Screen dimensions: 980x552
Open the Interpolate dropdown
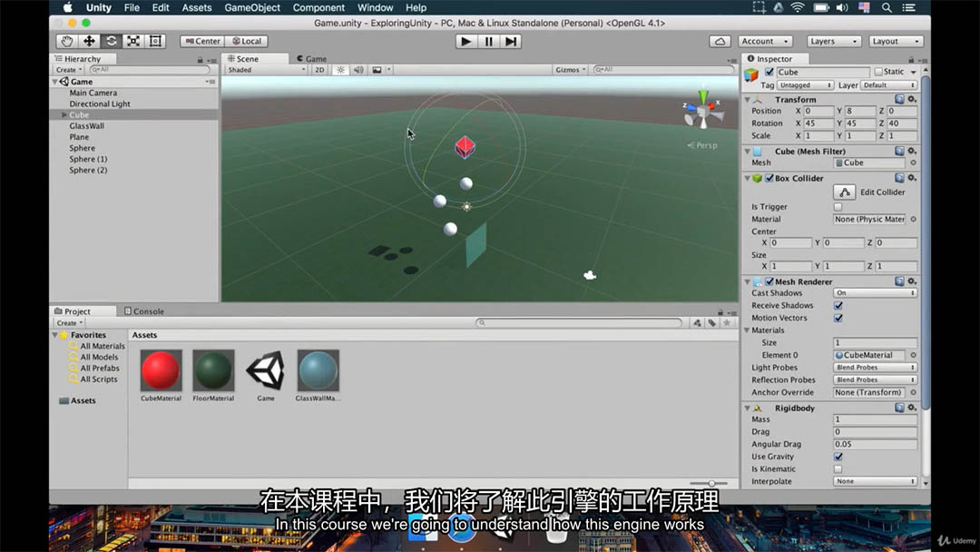click(875, 481)
